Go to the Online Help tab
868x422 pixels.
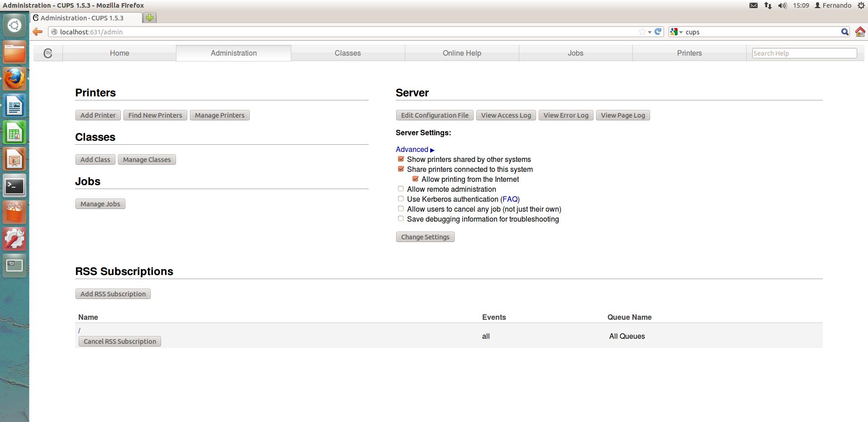pyautogui.click(x=461, y=53)
